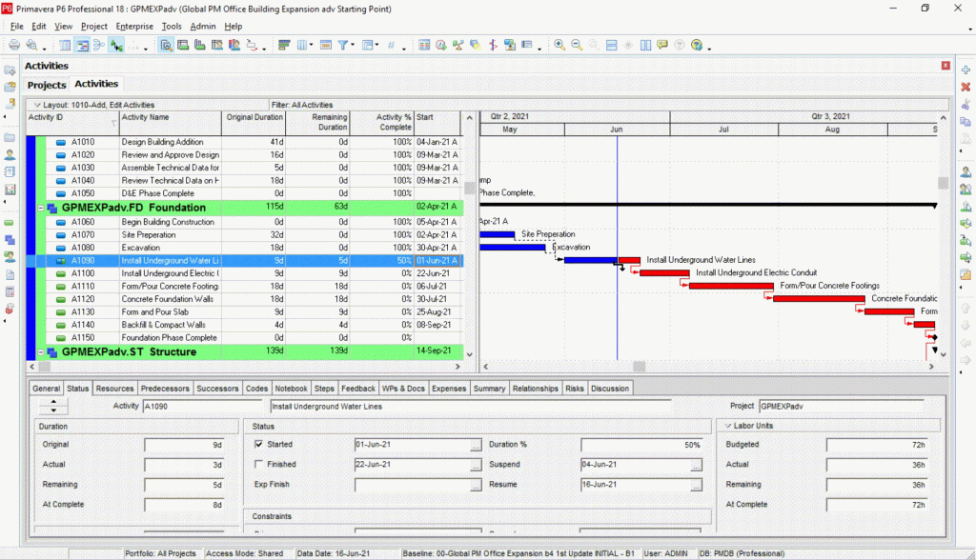Click the red Delete X in right sidebar
Screen dimensions: 976x560
pyautogui.click(x=966, y=87)
